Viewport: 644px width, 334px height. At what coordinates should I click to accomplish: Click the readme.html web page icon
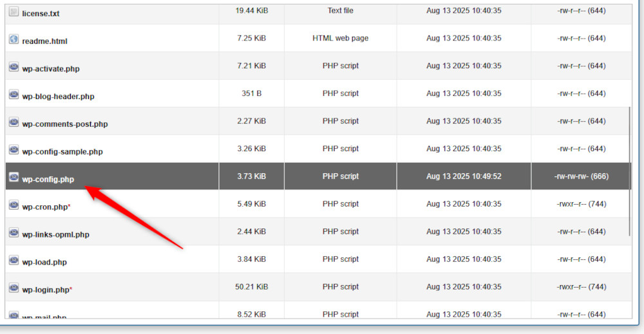pyautogui.click(x=14, y=39)
